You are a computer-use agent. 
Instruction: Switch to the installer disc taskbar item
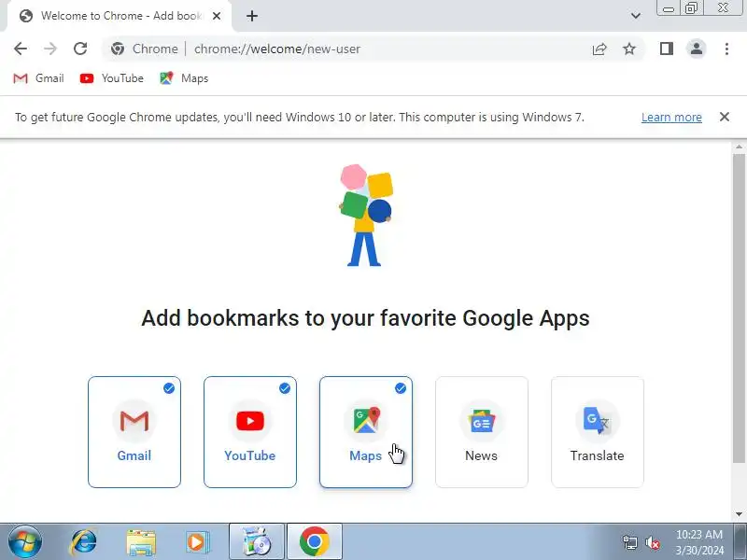[x=257, y=542]
